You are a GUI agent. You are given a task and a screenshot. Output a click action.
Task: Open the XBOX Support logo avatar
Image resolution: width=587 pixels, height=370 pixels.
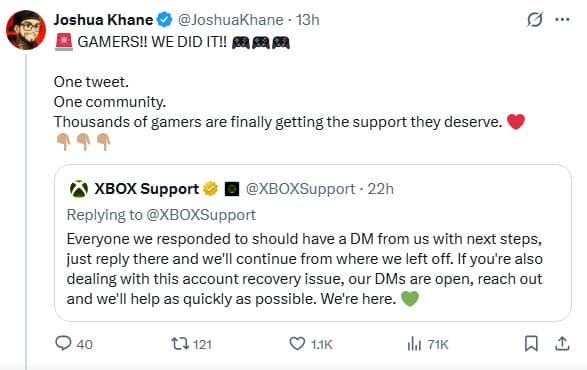pos(79,189)
